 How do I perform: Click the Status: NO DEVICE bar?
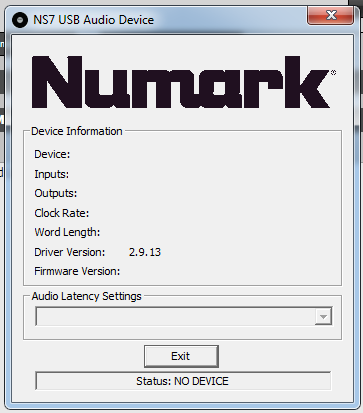pos(183,381)
